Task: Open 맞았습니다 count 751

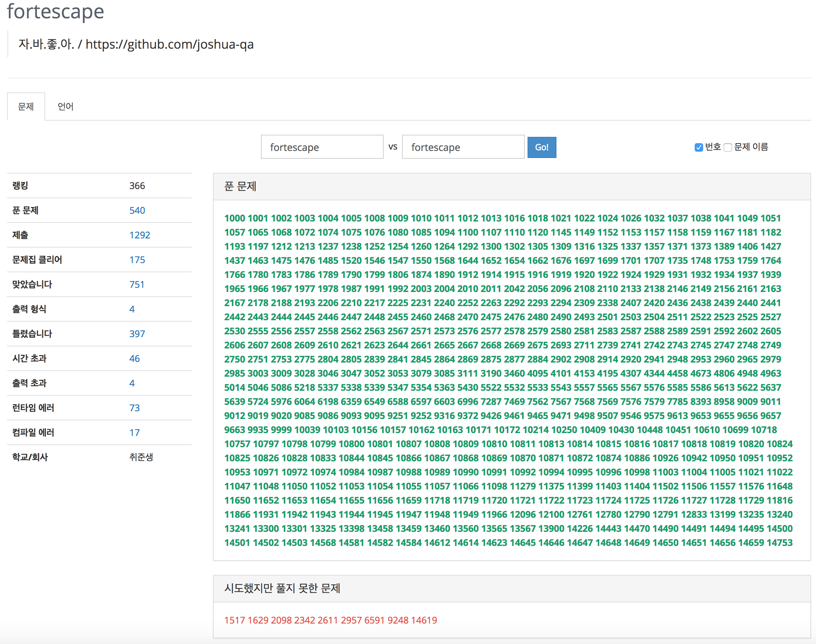Action: coord(136,284)
